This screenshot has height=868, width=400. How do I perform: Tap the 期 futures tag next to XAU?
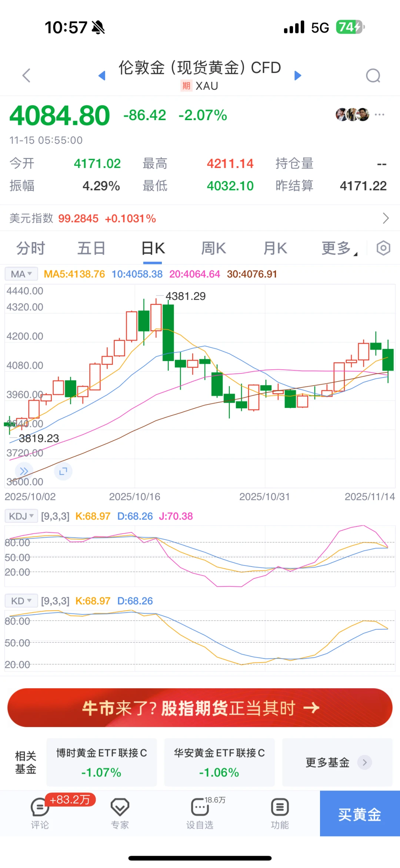[x=186, y=86]
